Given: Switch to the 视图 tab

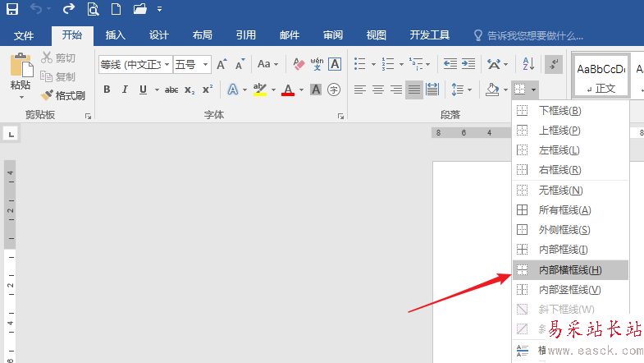Looking at the screenshot, I should click(377, 35).
